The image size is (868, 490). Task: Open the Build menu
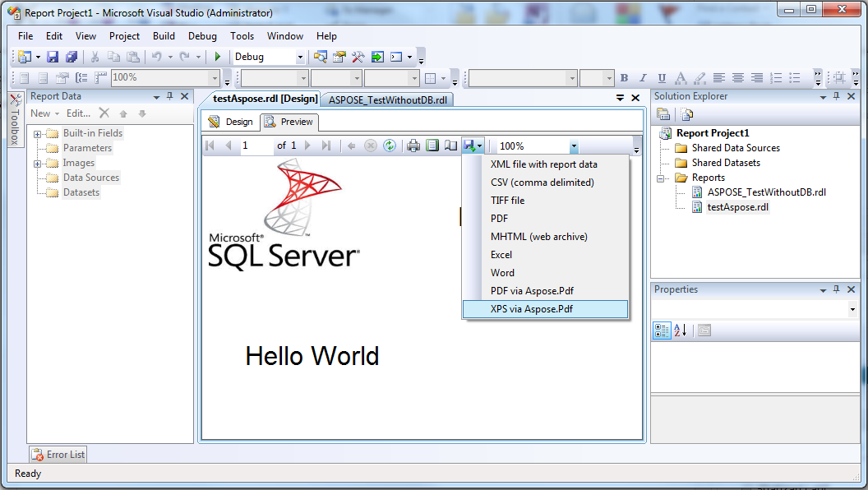pyautogui.click(x=164, y=36)
